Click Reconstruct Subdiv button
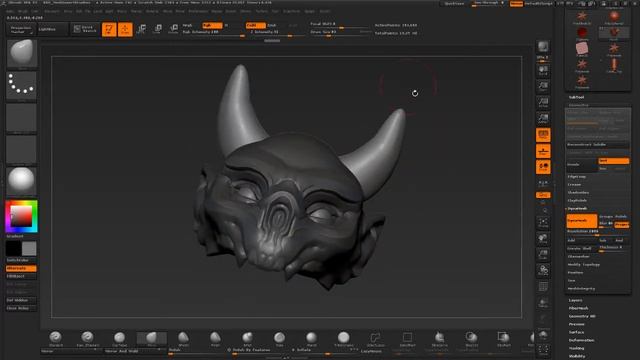640x360 pixels. [x=598, y=145]
